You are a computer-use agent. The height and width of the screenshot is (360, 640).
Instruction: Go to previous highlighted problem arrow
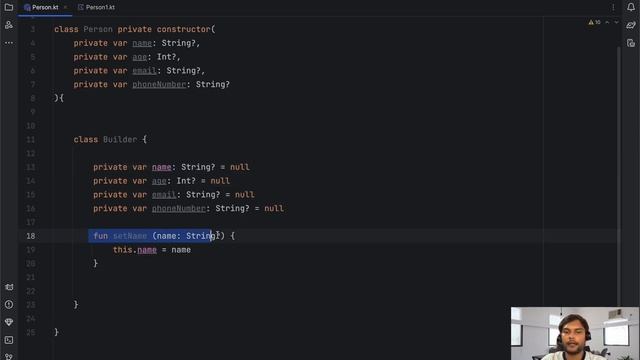tap(607, 22)
